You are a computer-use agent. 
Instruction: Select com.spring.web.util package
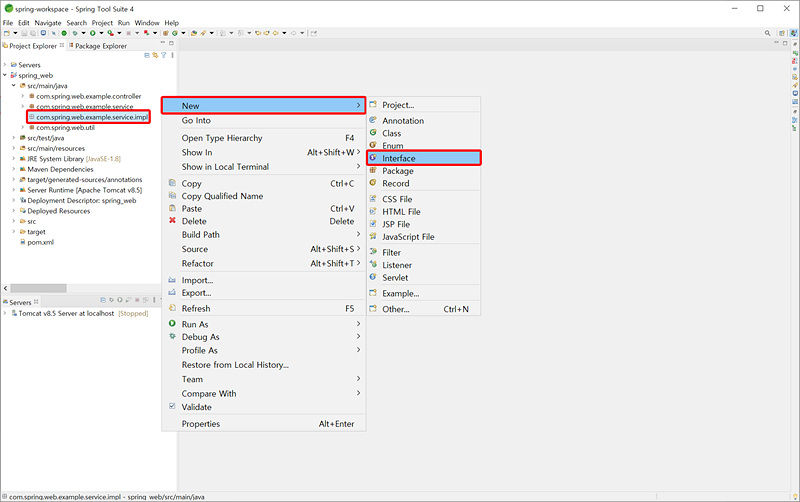coord(65,128)
